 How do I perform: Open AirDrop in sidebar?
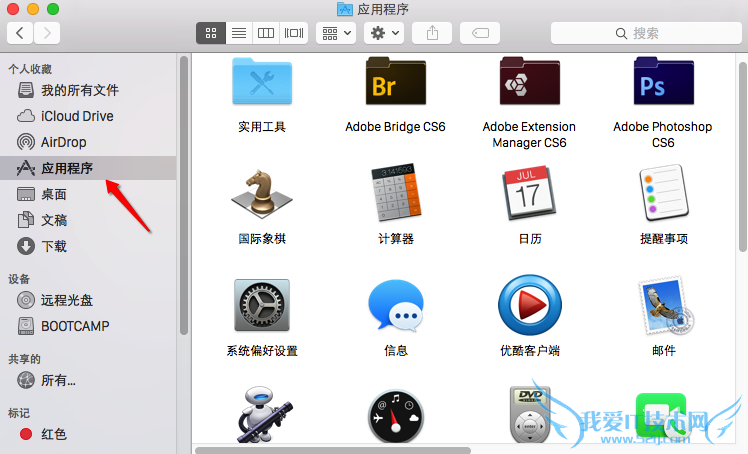(x=88, y=142)
